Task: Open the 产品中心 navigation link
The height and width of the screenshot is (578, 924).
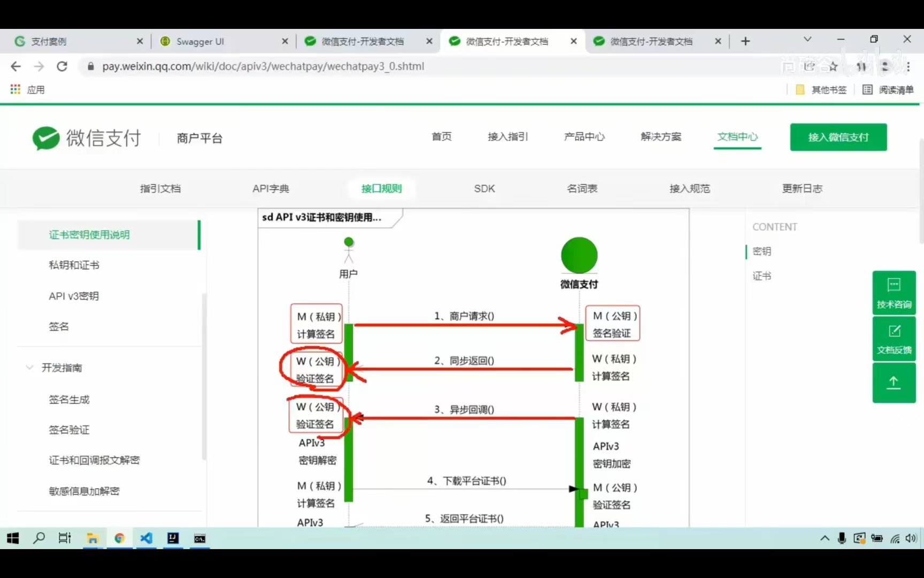Action: 584,136
